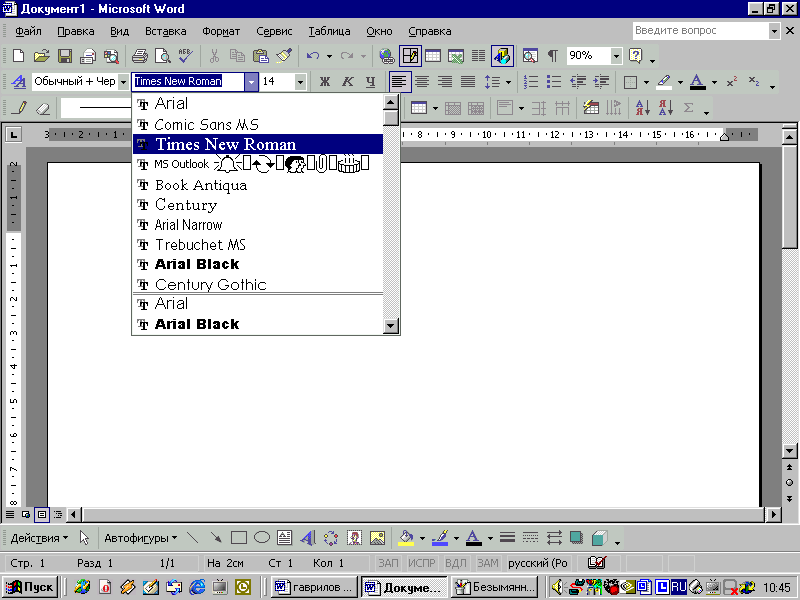Screen dimensions: 800x600
Task: Toggle the Tables and Borders toolbar
Action: tap(410, 56)
